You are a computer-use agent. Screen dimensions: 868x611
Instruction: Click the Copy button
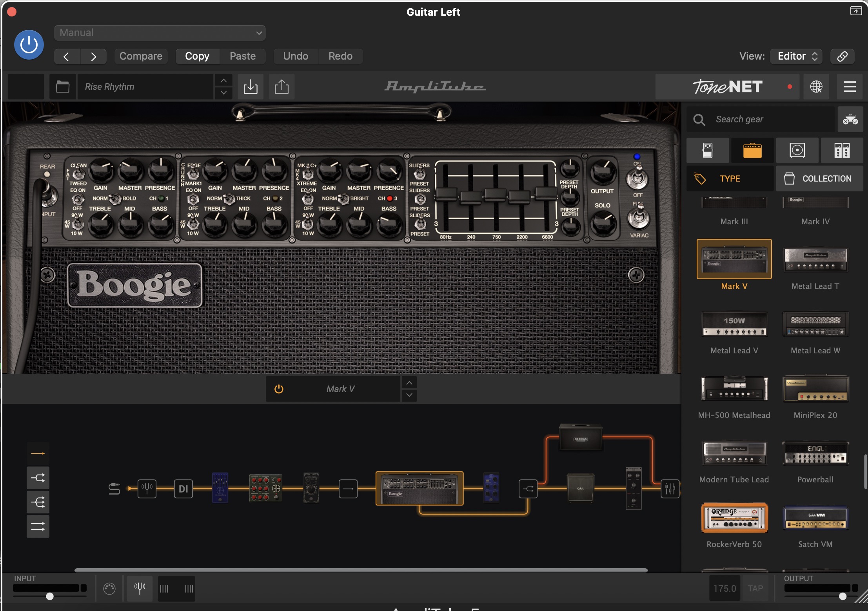197,56
